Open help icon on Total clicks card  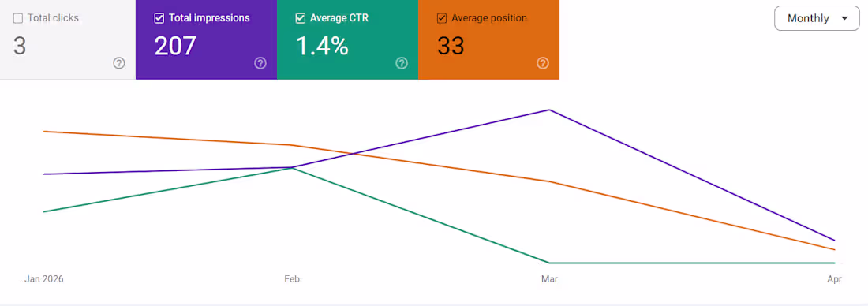tap(119, 63)
